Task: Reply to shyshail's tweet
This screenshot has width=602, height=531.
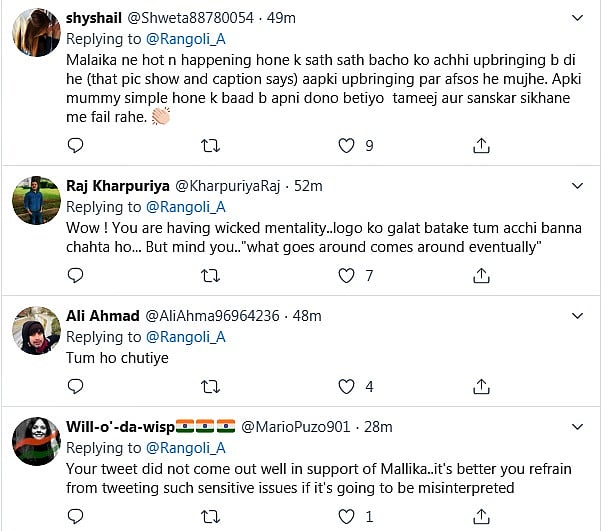Action: 75,146
